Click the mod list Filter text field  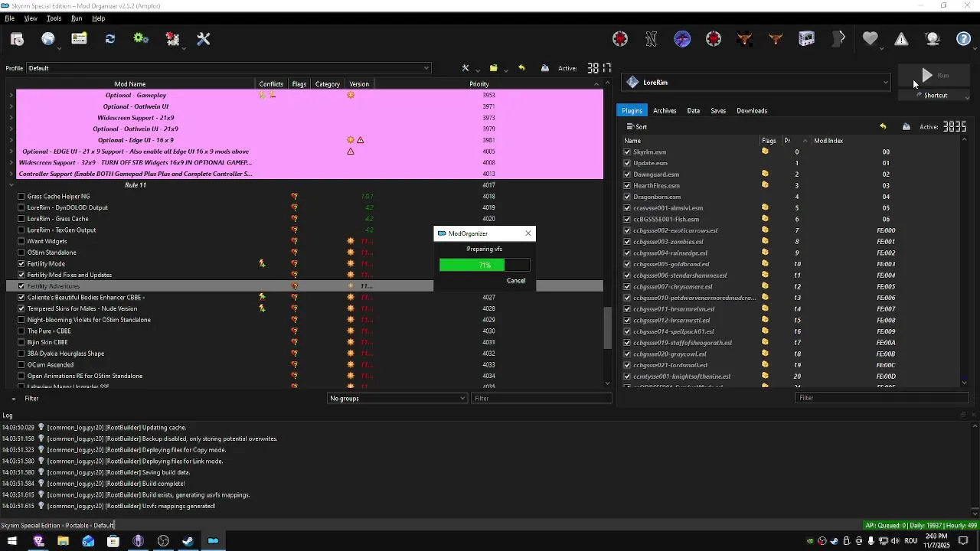point(541,399)
